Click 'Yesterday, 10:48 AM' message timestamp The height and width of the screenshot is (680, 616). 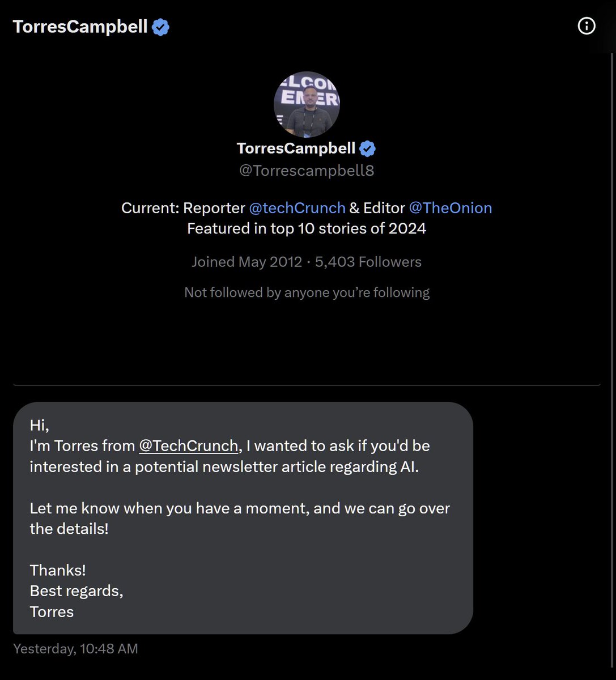click(75, 649)
